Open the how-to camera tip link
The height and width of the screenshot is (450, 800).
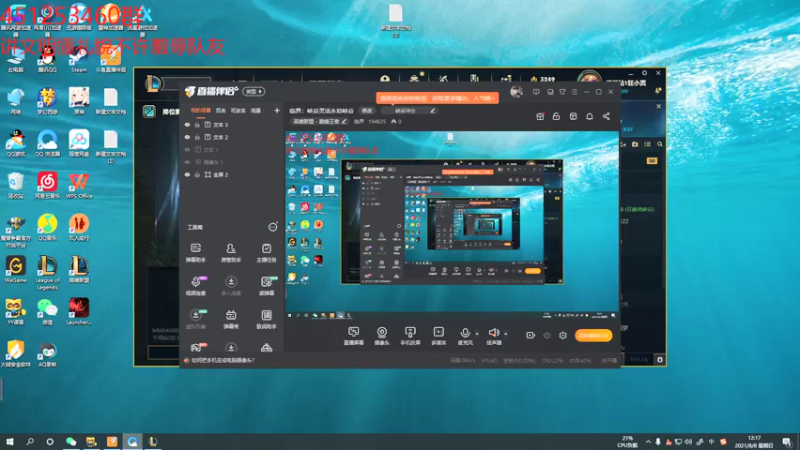coord(223,360)
